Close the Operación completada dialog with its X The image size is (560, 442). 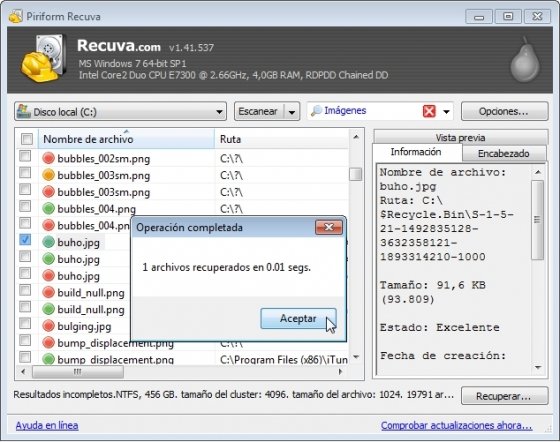(x=329, y=227)
